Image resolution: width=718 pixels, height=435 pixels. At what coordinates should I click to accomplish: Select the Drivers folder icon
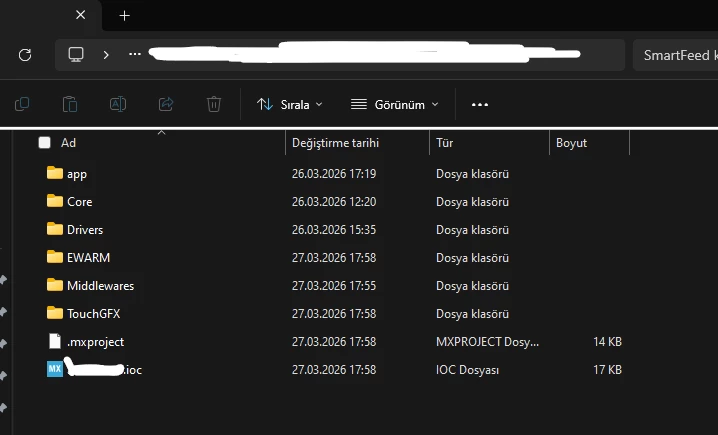coord(55,229)
